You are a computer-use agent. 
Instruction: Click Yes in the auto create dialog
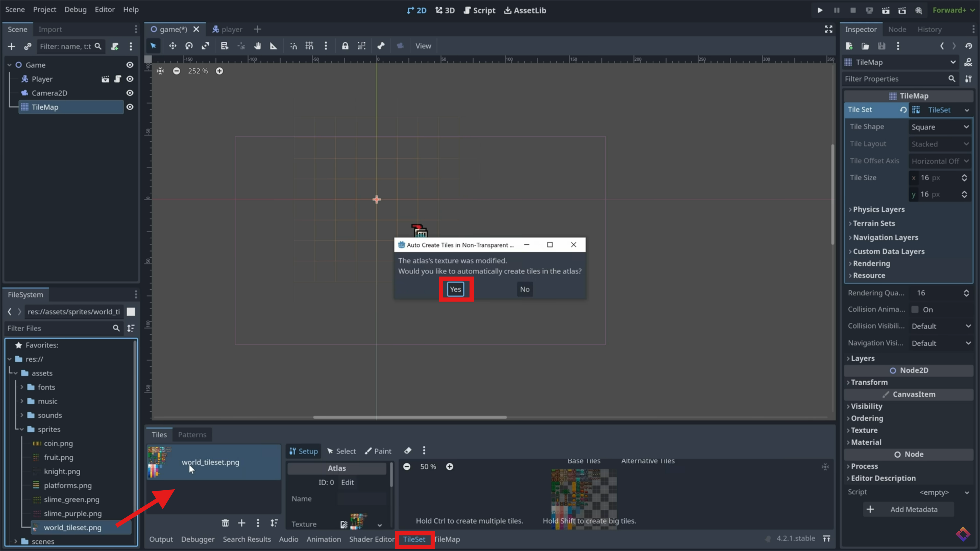click(455, 289)
